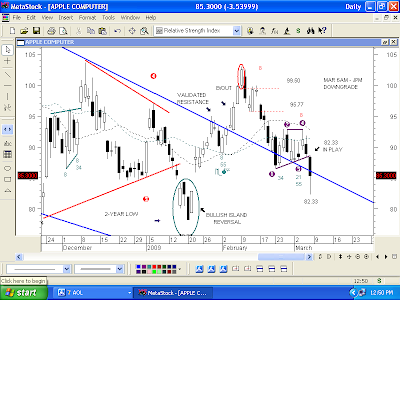
Task: Select the grid table tool icon
Action: pyautogui.click(x=8, y=154)
